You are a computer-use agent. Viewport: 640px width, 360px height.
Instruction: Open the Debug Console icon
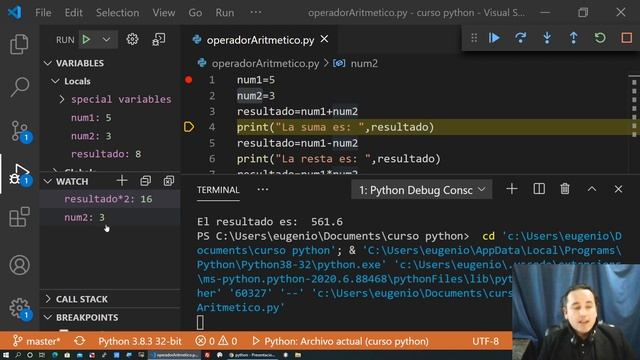159,40
